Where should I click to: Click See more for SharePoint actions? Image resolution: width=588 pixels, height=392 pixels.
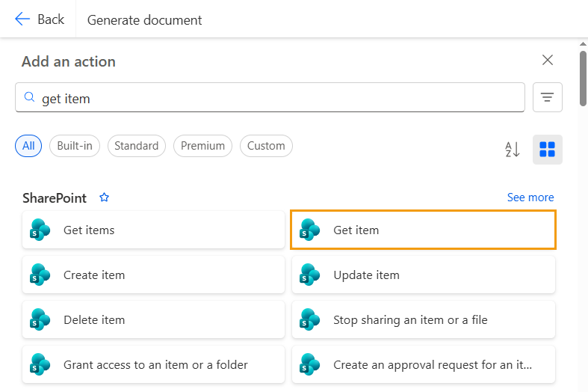tap(530, 197)
